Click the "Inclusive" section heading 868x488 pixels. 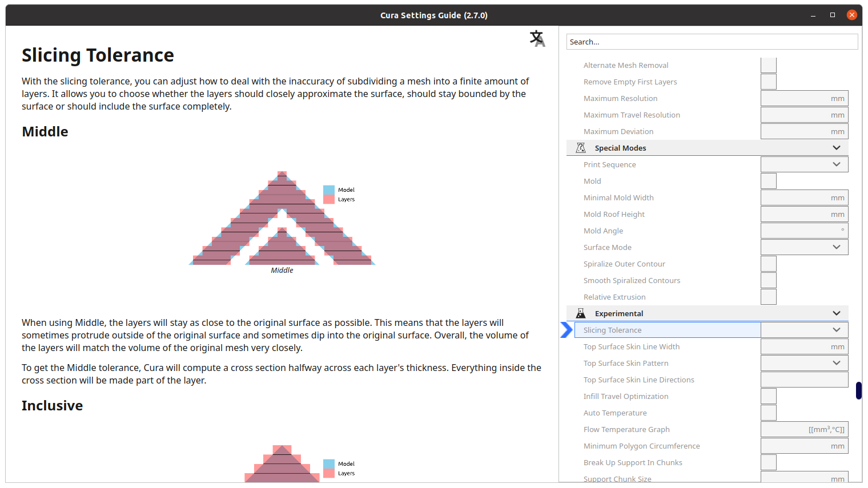click(x=52, y=406)
